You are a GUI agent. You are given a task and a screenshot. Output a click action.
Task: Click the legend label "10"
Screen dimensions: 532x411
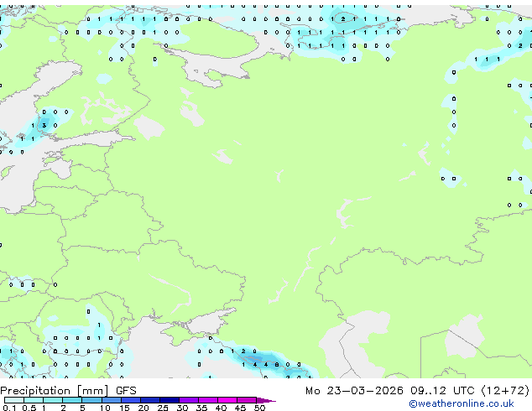[105, 408]
